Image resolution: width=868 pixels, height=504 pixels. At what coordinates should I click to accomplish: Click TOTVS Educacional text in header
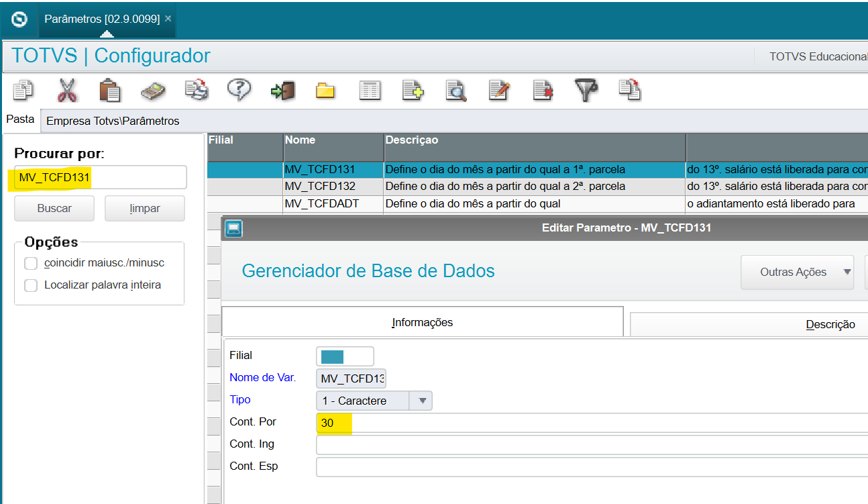[x=818, y=56]
